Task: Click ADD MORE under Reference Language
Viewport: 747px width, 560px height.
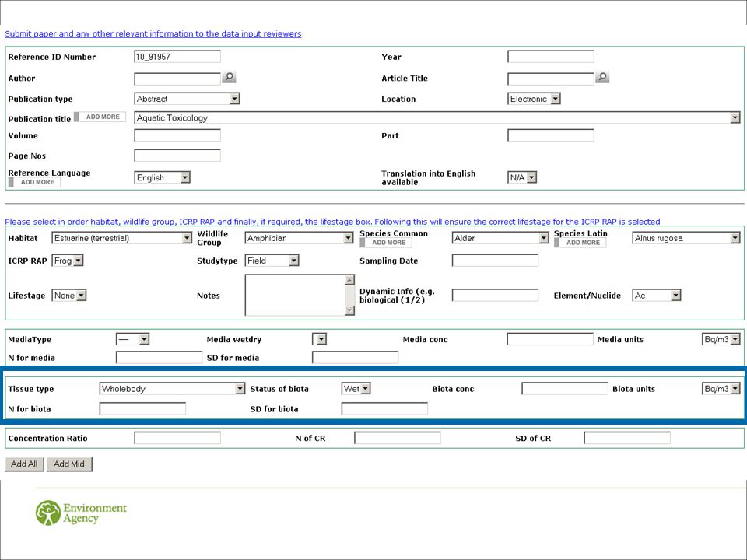Action: tap(34, 182)
